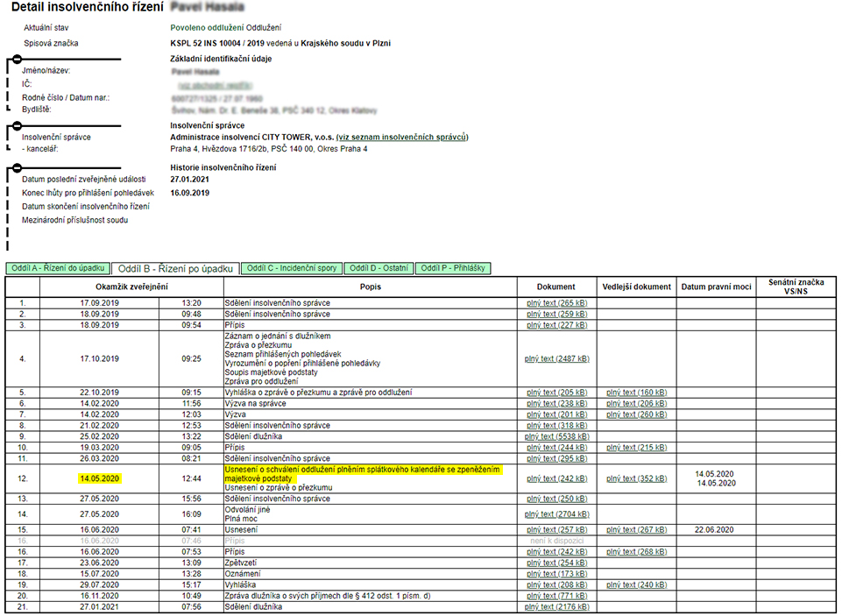Viewport: 842px width, 616px height.
Task: Open the plný text (201 kB) Výzva document
Action: tap(557, 414)
